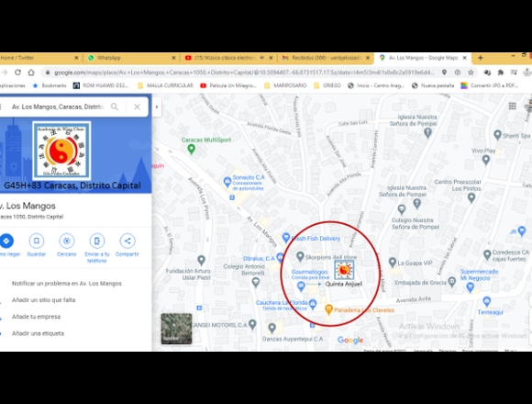Open a new browser tab
This screenshot has height=404, width=532.
coord(480,58)
